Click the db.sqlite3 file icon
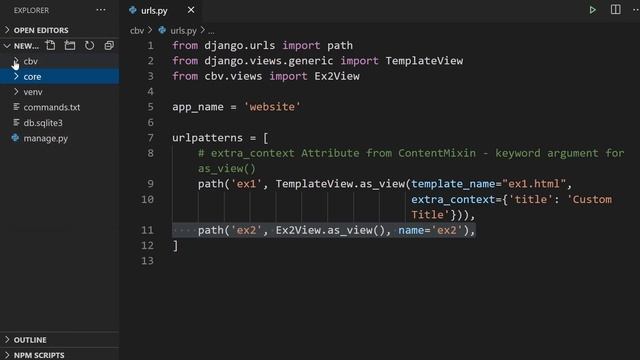This screenshot has height=360, width=640. [x=16, y=122]
